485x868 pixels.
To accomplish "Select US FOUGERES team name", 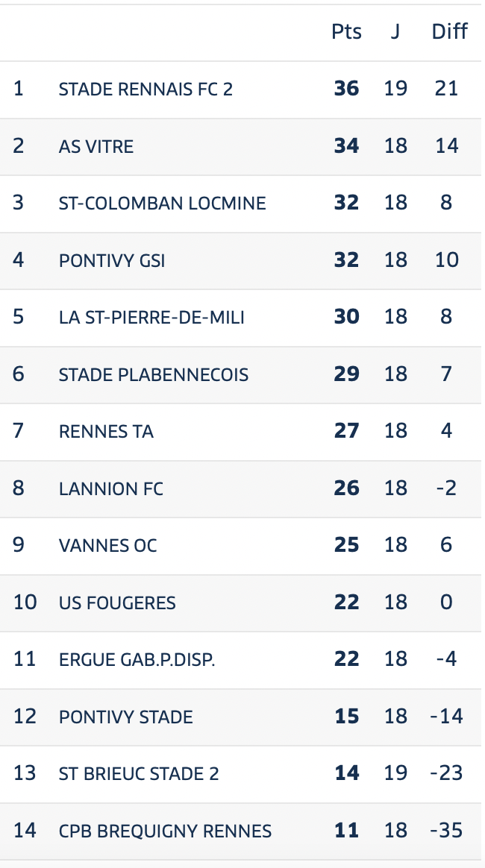I will 117,603.
